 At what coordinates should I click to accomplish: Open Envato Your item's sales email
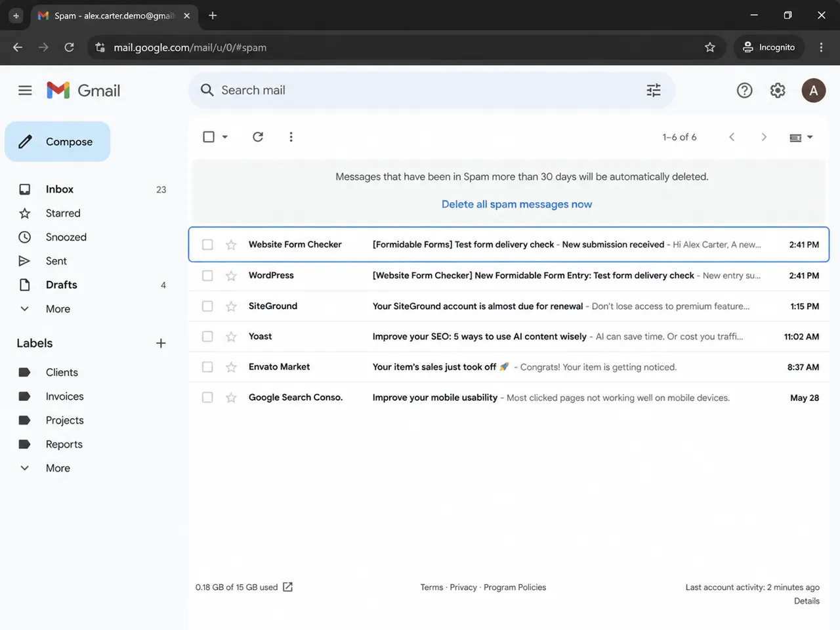click(x=440, y=367)
